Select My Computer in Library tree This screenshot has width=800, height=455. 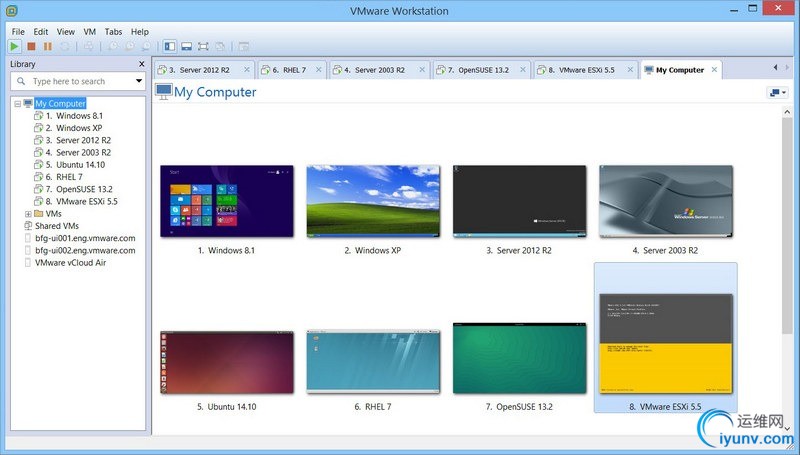tap(60, 104)
